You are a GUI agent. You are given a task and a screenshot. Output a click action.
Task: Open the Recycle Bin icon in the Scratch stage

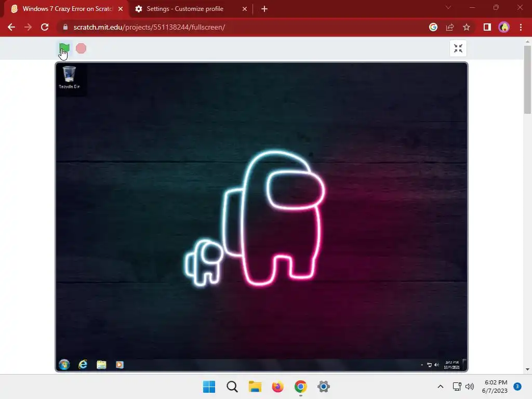[69, 77]
